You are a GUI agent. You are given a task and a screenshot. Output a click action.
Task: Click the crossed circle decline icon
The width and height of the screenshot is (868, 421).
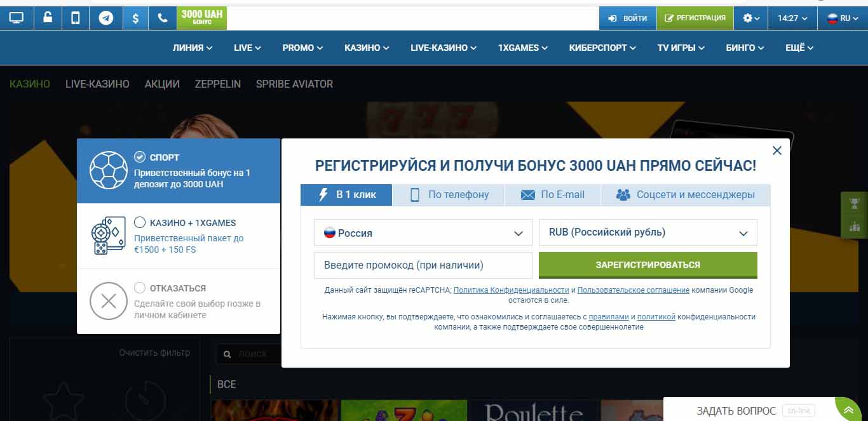click(109, 301)
